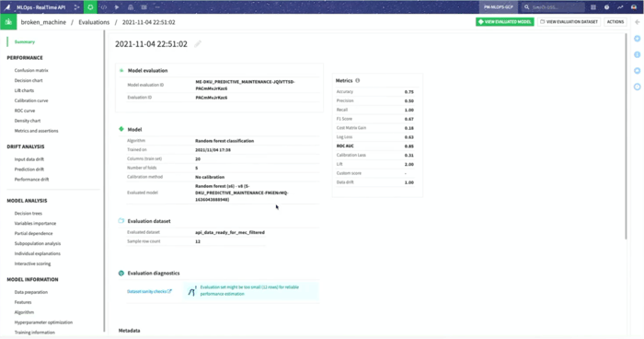Open the timeline clock icon in right sidebar
Screen dimensions: 644x339
click(637, 87)
